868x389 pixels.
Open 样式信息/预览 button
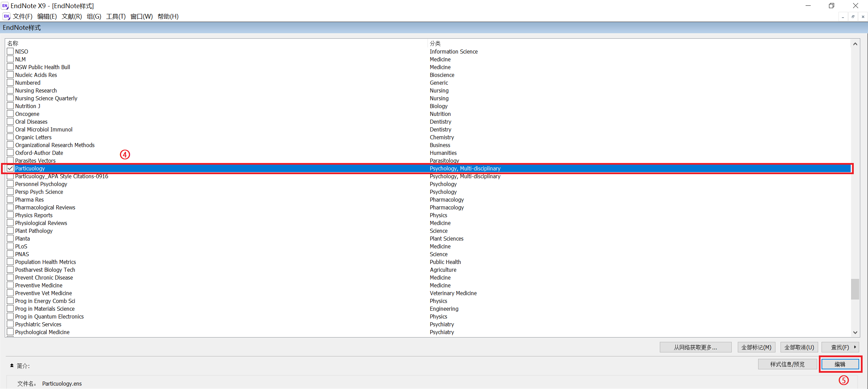click(787, 364)
